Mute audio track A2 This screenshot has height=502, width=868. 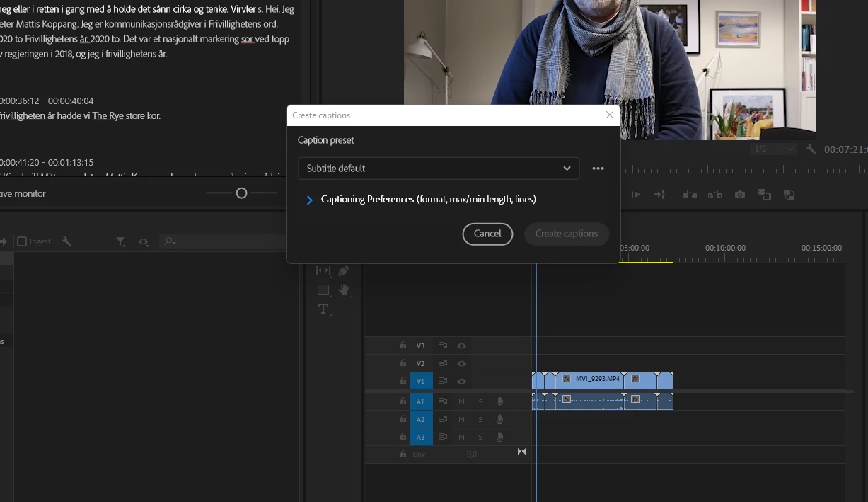462,419
